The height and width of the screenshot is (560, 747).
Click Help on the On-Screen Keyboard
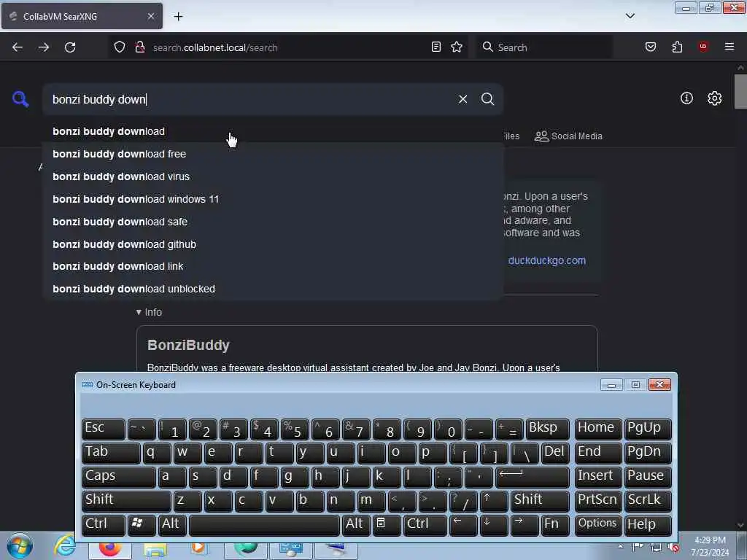pyautogui.click(x=648, y=524)
